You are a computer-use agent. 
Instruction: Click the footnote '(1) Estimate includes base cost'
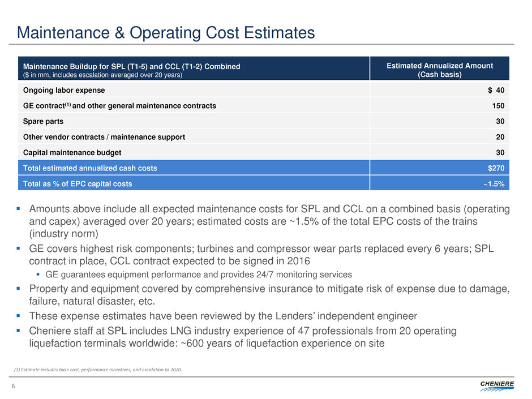tap(105, 369)
